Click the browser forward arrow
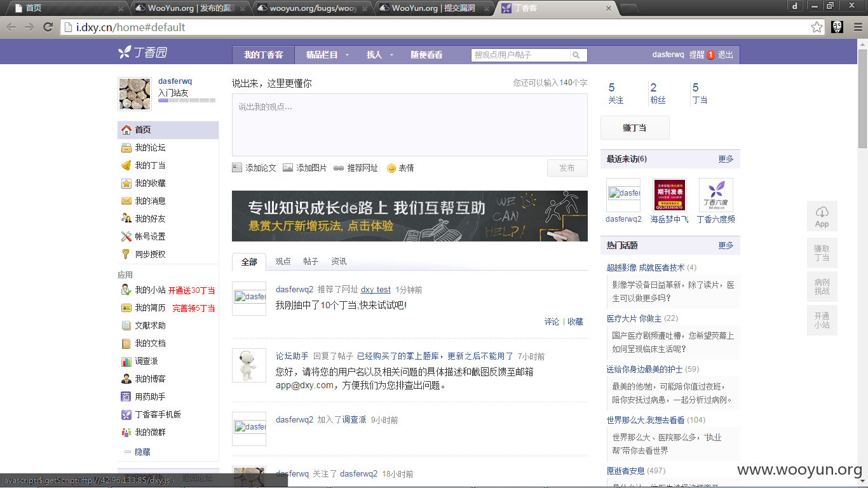 coord(30,27)
